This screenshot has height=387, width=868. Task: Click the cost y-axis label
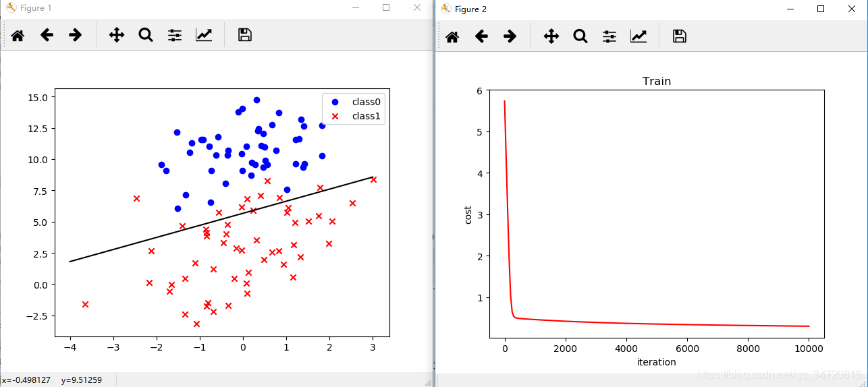(x=468, y=214)
